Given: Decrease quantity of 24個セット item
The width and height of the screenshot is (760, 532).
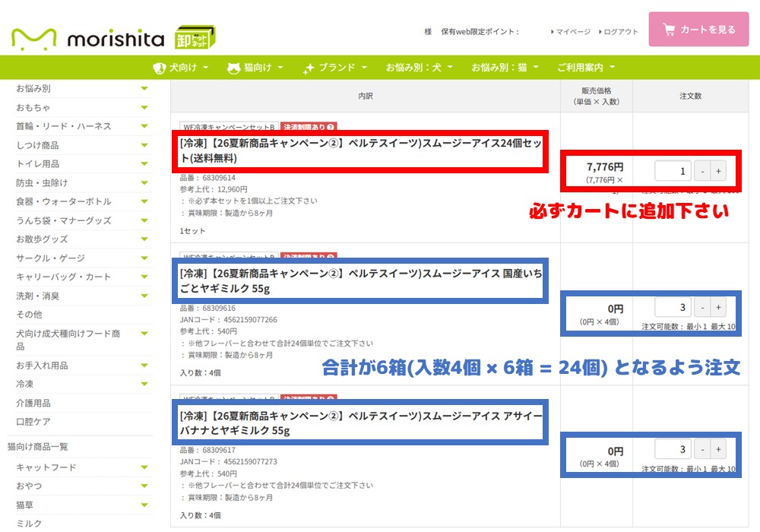Looking at the screenshot, I should 701,171.
